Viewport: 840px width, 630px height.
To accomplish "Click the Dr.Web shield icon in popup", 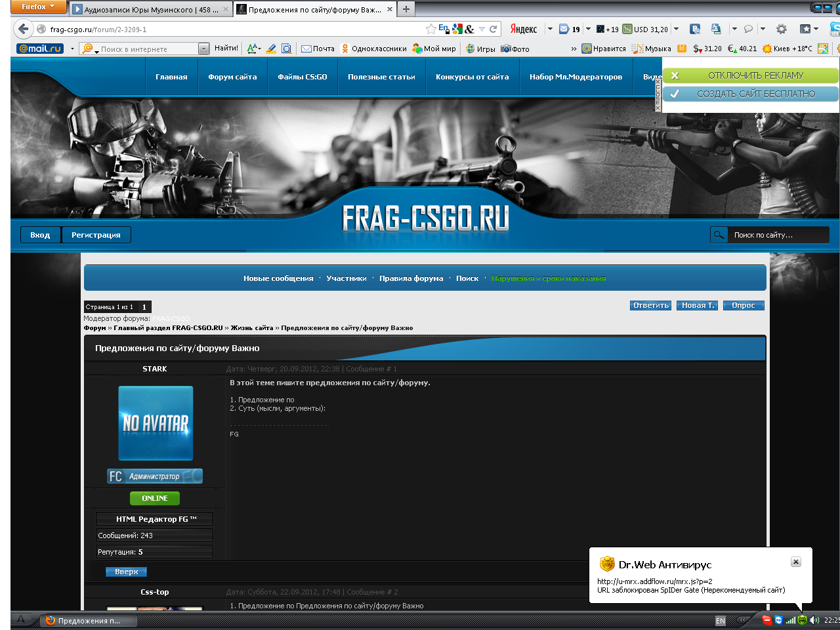I will click(x=607, y=564).
